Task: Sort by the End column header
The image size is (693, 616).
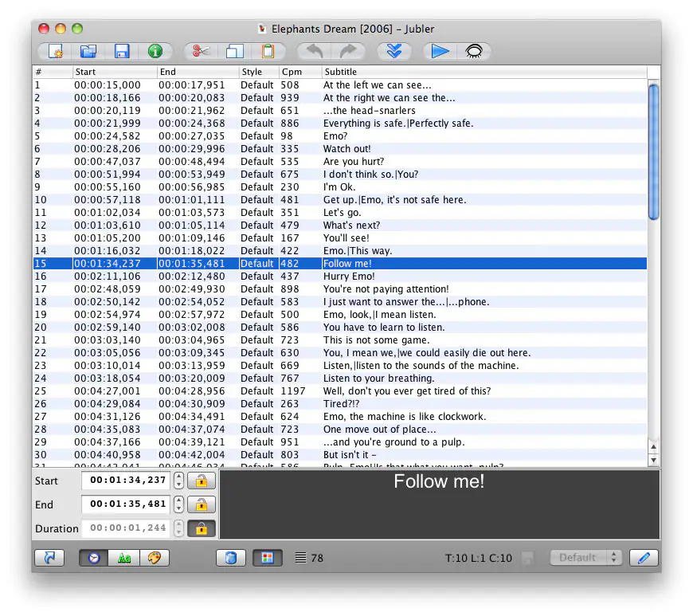Action: (198, 72)
